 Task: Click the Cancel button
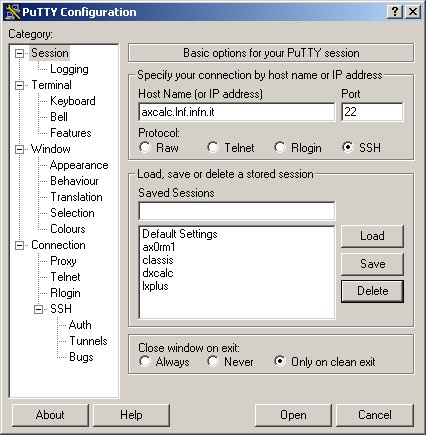[375, 415]
